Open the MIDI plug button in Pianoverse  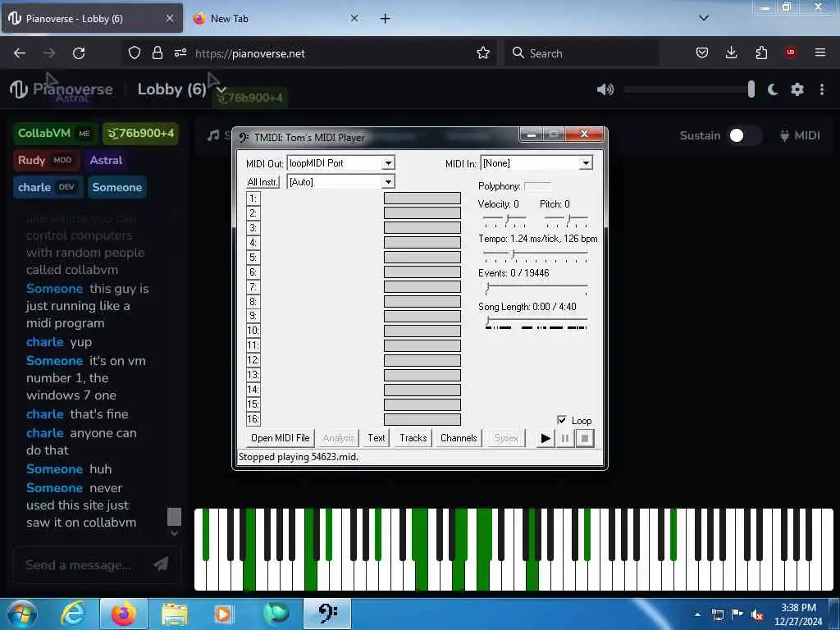(x=800, y=135)
